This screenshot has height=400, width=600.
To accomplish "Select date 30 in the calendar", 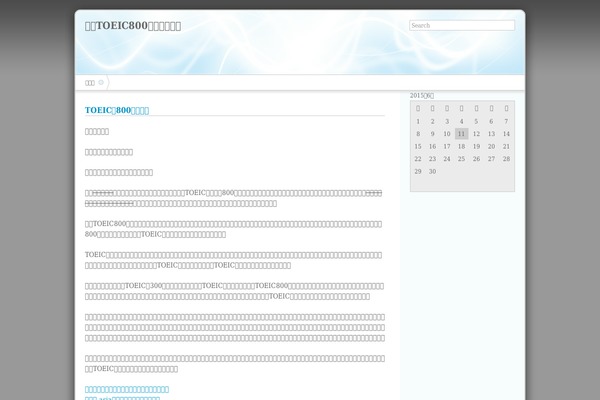I will (432, 171).
